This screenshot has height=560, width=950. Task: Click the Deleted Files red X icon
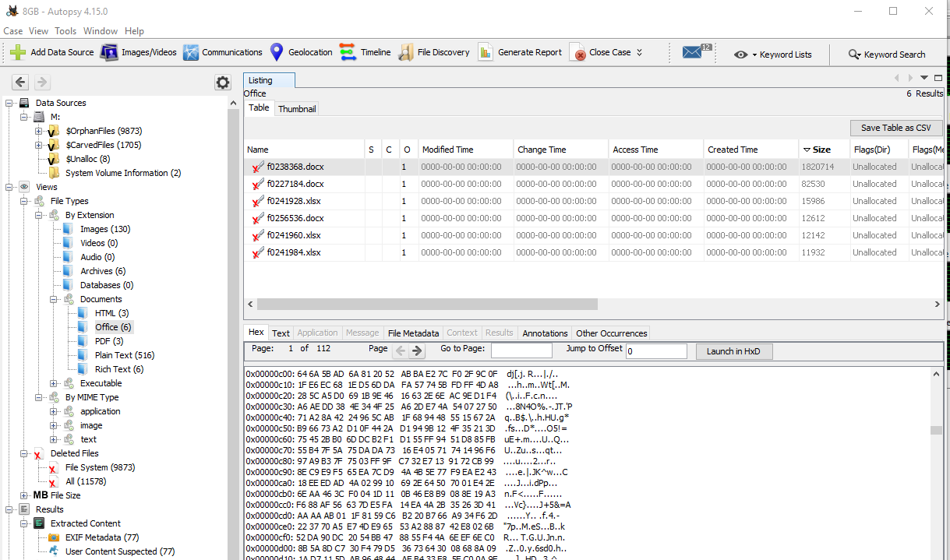coord(39,453)
